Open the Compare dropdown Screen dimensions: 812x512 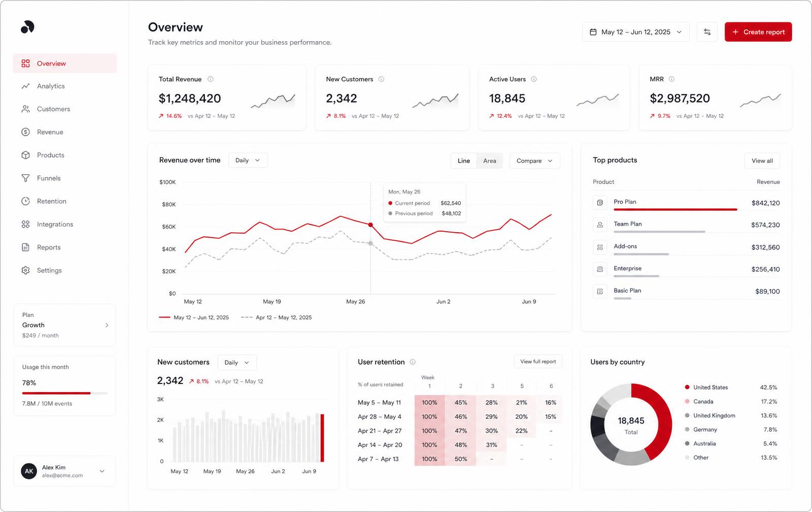(535, 161)
